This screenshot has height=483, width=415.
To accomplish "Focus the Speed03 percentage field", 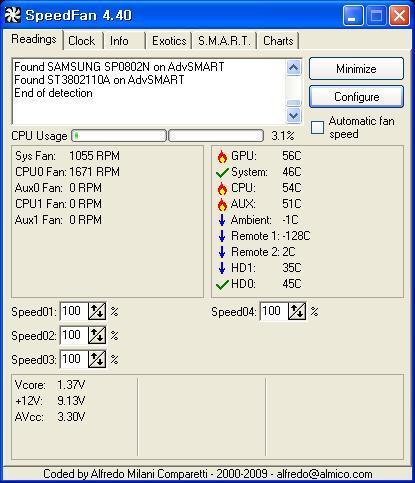I will coord(74,359).
